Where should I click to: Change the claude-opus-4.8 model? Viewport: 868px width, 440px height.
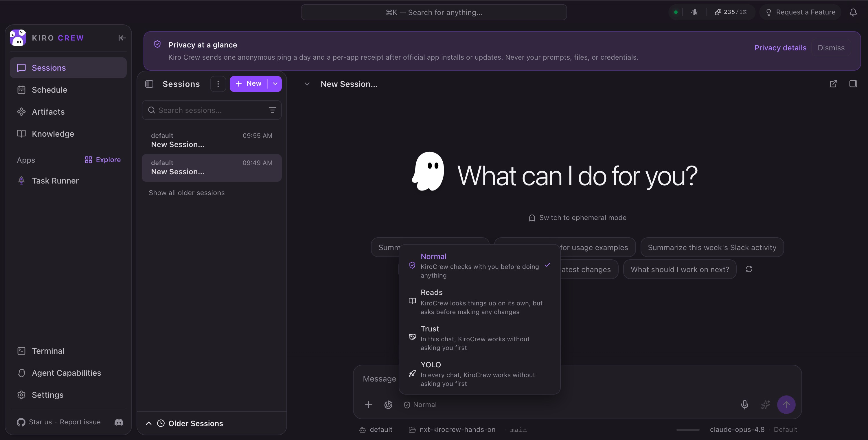[x=737, y=430]
